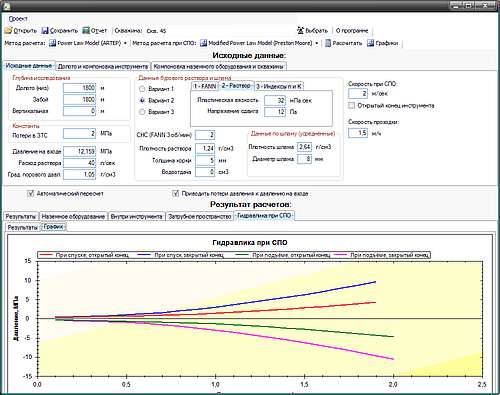Open the lower Результаты main tab

point(21,216)
